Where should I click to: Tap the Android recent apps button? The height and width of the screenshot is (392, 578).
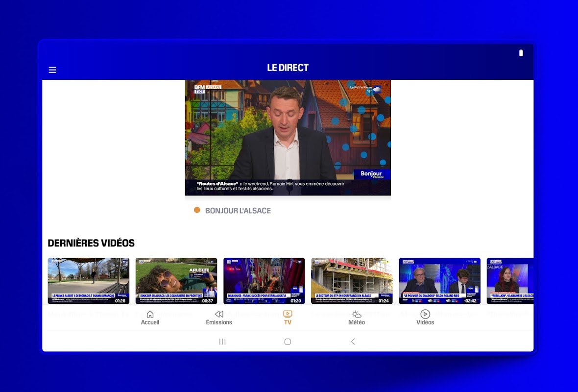tap(222, 342)
